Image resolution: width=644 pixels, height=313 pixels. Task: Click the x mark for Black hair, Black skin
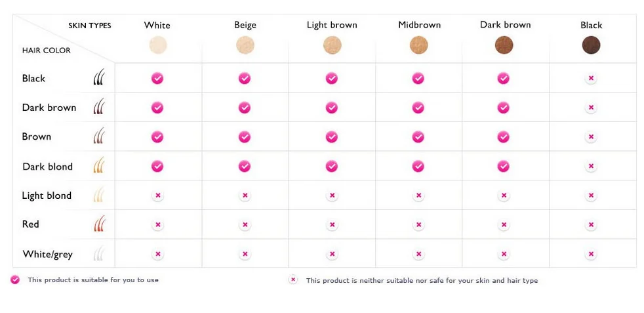click(x=591, y=79)
